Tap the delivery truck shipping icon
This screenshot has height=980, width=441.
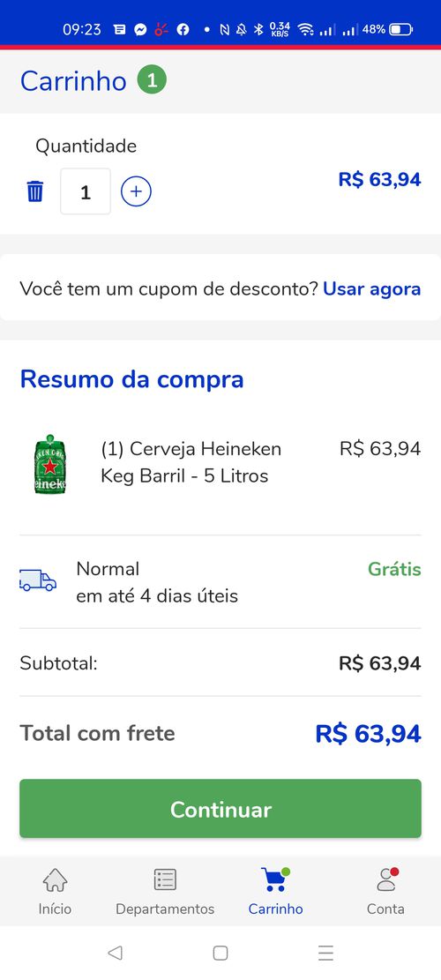37,580
